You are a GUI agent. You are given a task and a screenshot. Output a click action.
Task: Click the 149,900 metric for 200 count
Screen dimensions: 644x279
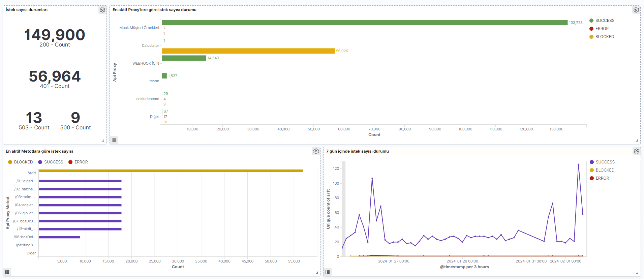point(55,35)
